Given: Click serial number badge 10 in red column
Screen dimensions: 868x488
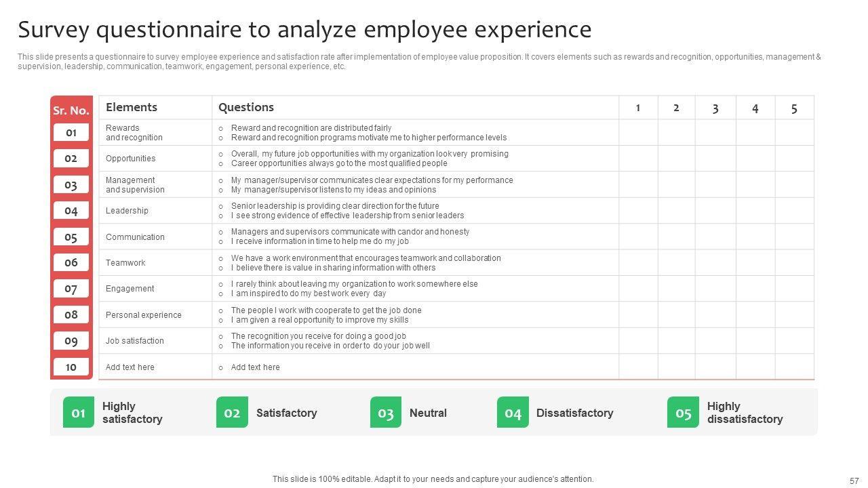Looking at the screenshot, I should coord(71,367).
